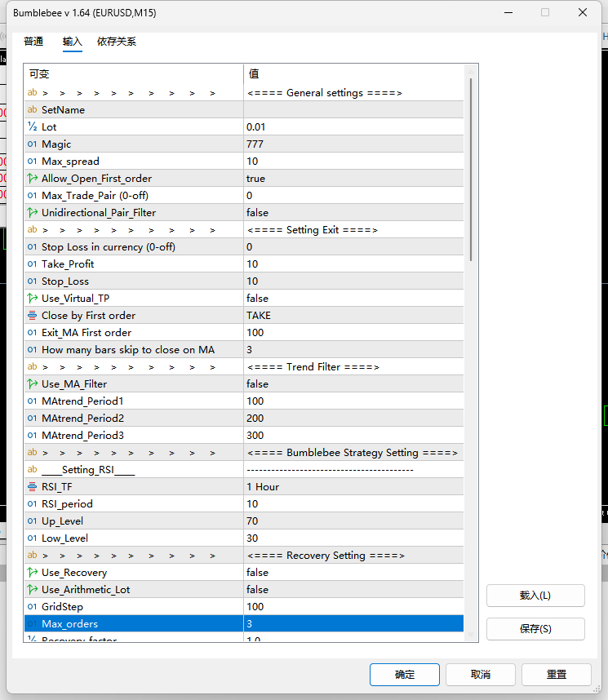
Task: Click the integer icon beside Low_Level
Action: pyautogui.click(x=32, y=538)
